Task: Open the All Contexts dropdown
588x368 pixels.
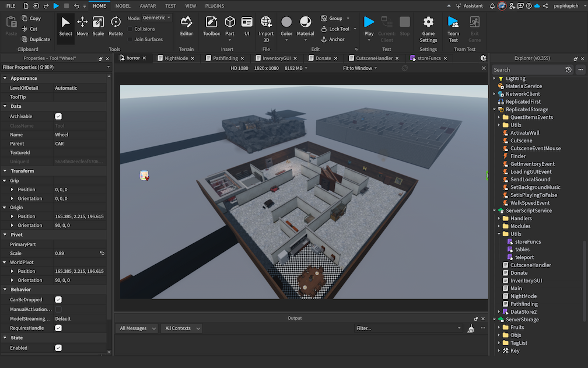Action: coord(182,328)
